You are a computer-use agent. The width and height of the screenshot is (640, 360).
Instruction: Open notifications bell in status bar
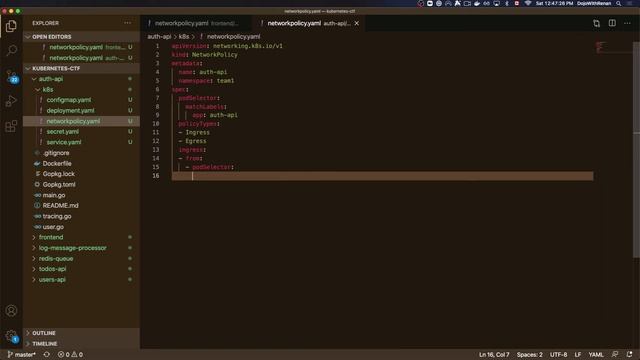pos(629,354)
